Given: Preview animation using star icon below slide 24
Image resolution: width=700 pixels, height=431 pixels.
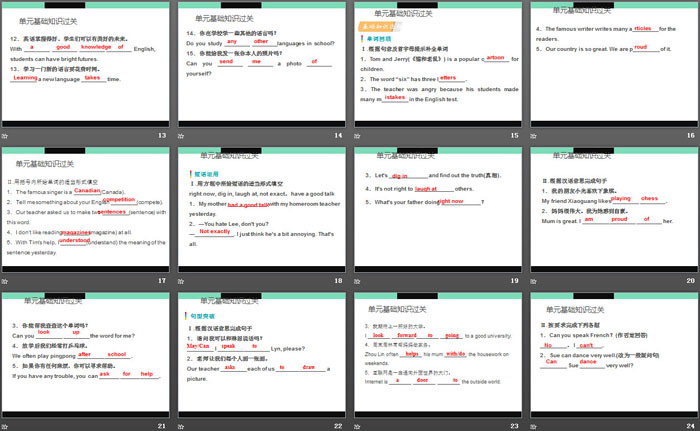Looking at the screenshot, I should (531, 426).
